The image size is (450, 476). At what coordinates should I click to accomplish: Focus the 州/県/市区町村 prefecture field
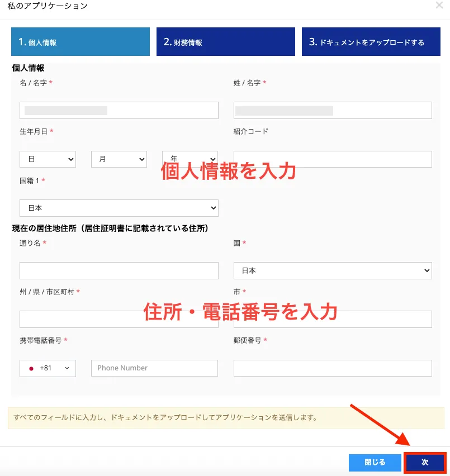pyautogui.click(x=119, y=318)
